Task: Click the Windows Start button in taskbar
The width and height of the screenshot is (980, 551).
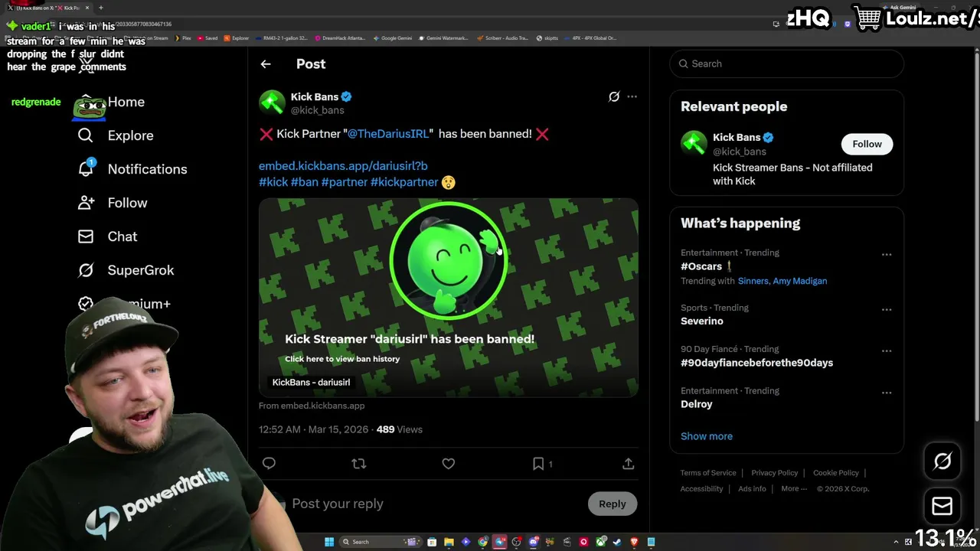Action: (x=329, y=542)
